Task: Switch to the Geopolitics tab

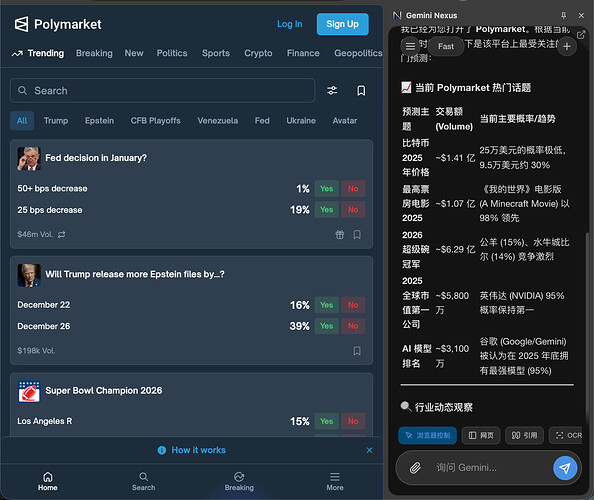Action: coord(358,53)
